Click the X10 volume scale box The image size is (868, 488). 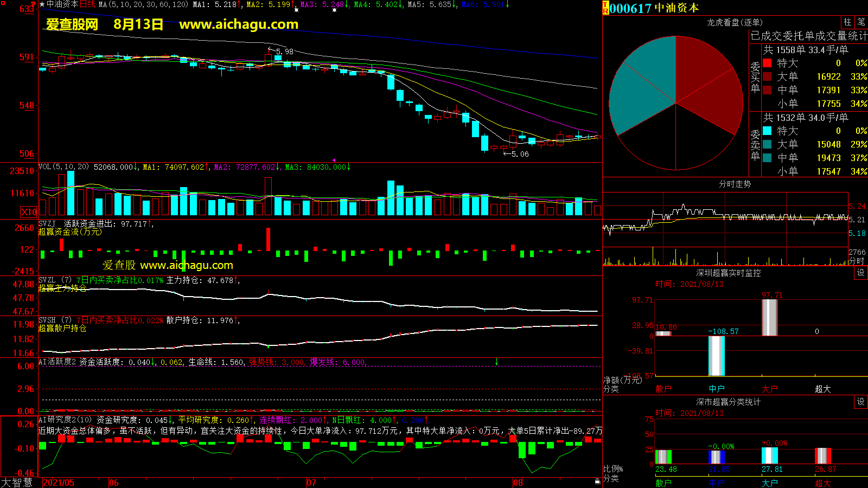(x=29, y=212)
